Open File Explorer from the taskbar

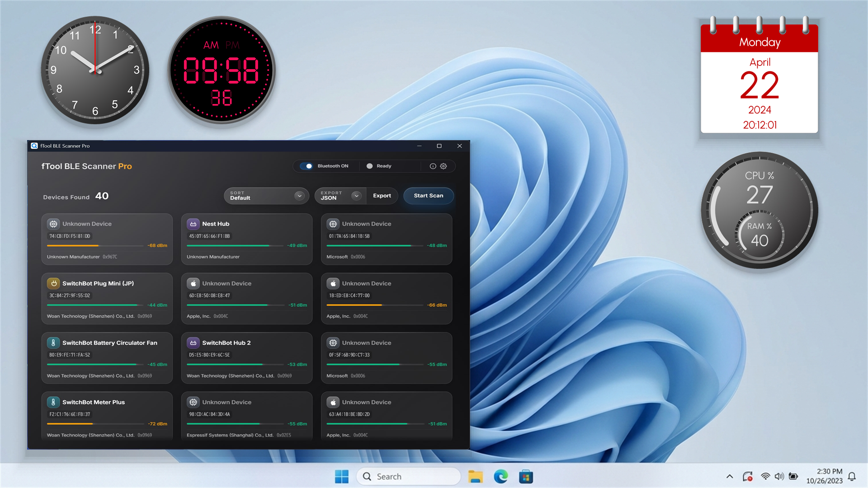point(476,476)
